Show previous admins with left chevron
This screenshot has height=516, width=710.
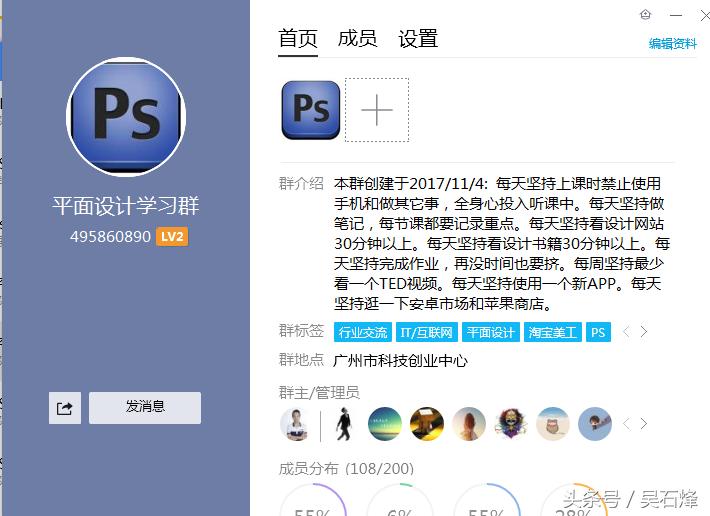(626, 424)
